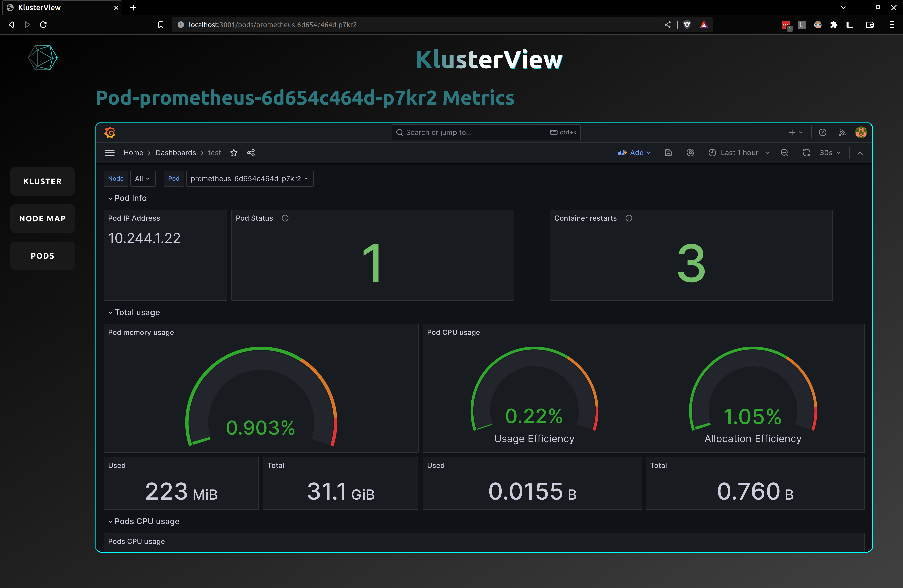
Task: Click the browser share page icon
Action: click(x=667, y=25)
